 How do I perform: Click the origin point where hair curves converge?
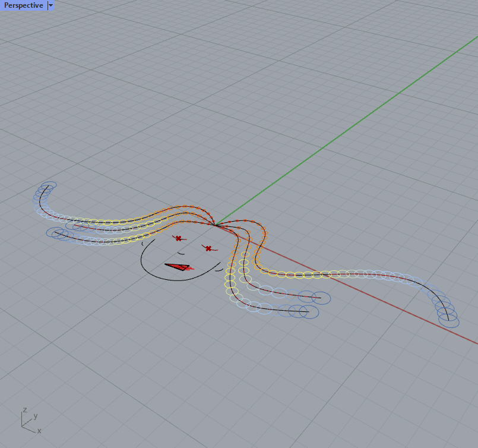[x=216, y=226]
